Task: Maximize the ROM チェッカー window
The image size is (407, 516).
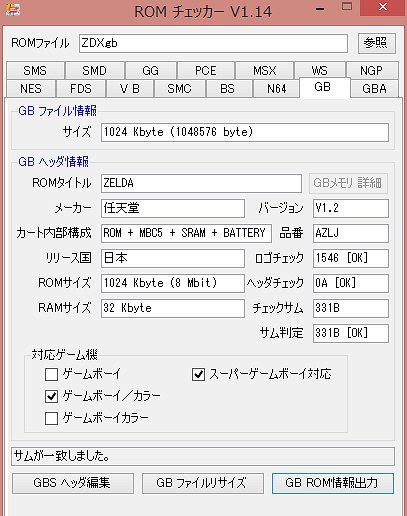Action: pyautogui.click(x=347, y=7)
